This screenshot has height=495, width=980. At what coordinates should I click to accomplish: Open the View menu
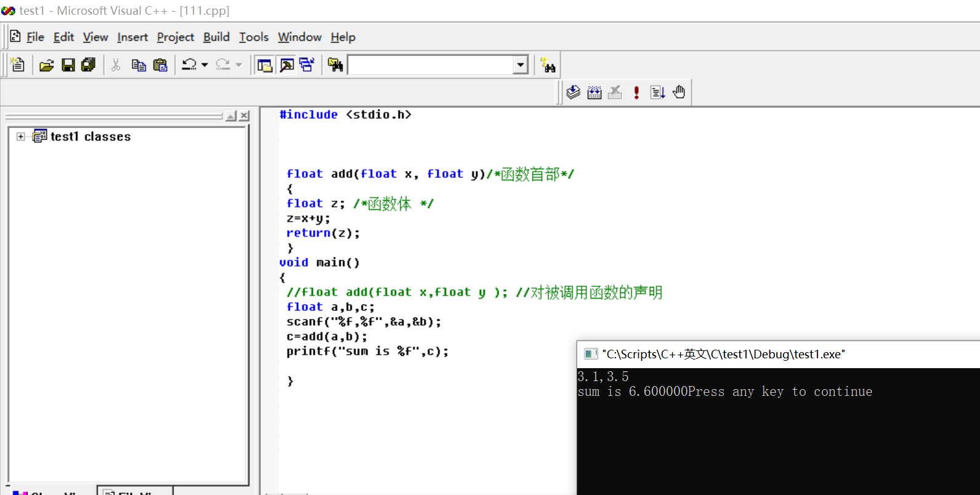[95, 37]
